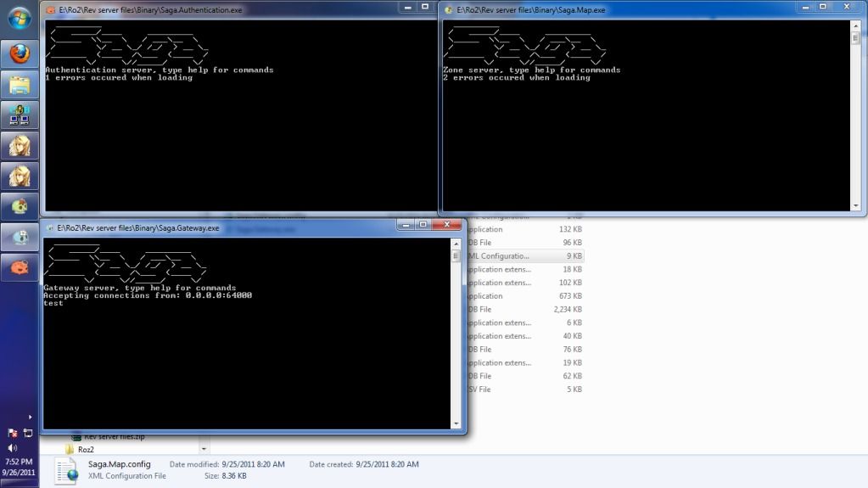Maximize the Saga.Gateway.exe window

pyautogui.click(x=423, y=225)
